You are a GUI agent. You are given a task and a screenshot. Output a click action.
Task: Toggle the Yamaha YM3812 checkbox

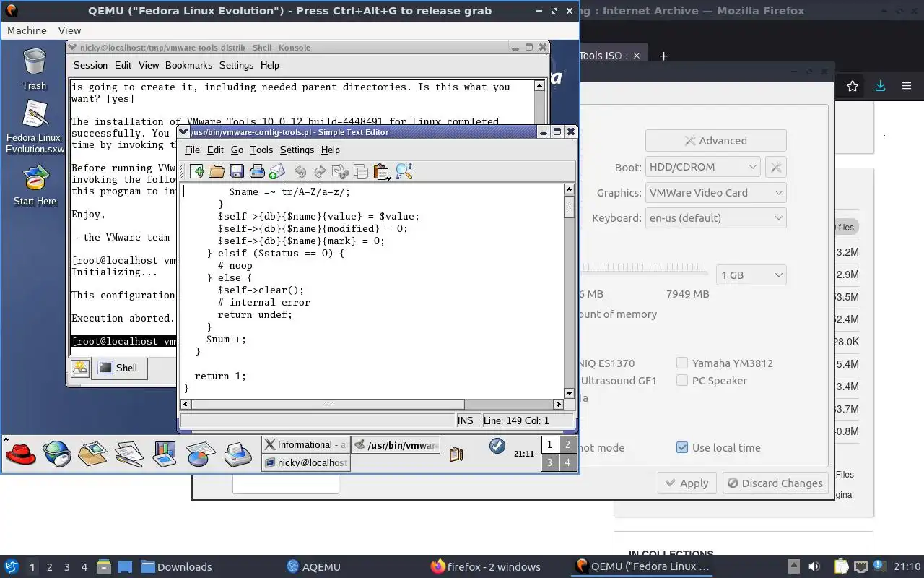[x=682, y=363]
